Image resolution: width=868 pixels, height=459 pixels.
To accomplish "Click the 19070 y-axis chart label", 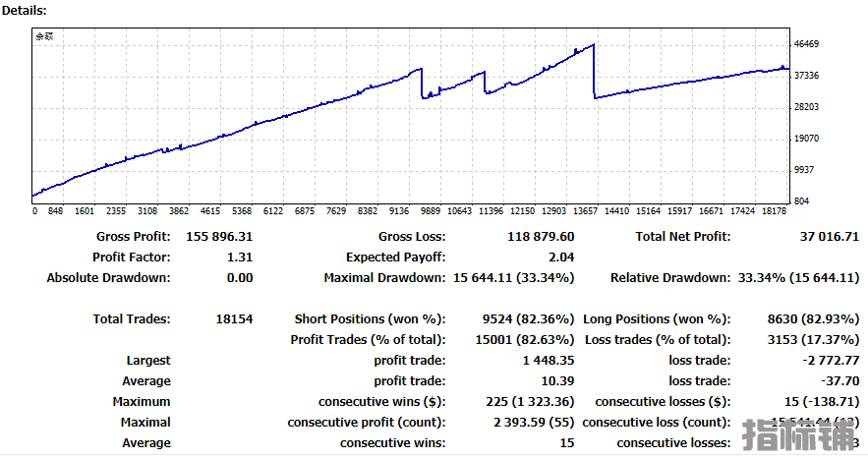I will (x=806, y=139).
